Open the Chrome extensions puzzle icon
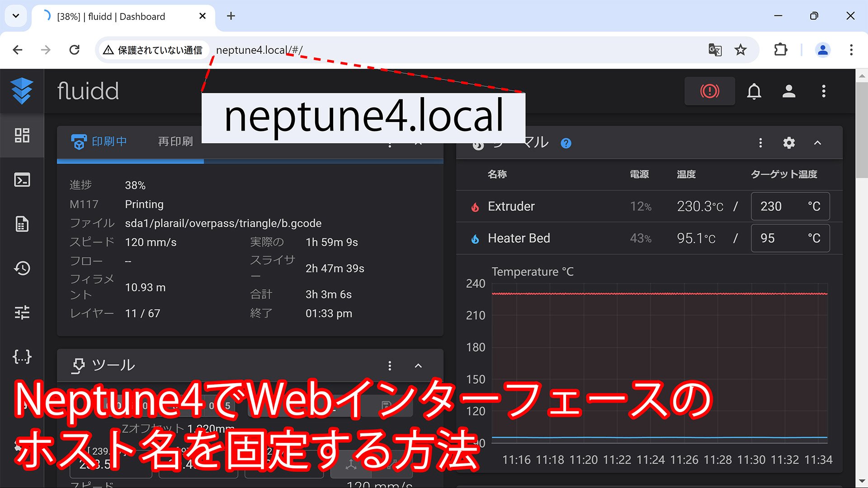 [x=781, y=50]
